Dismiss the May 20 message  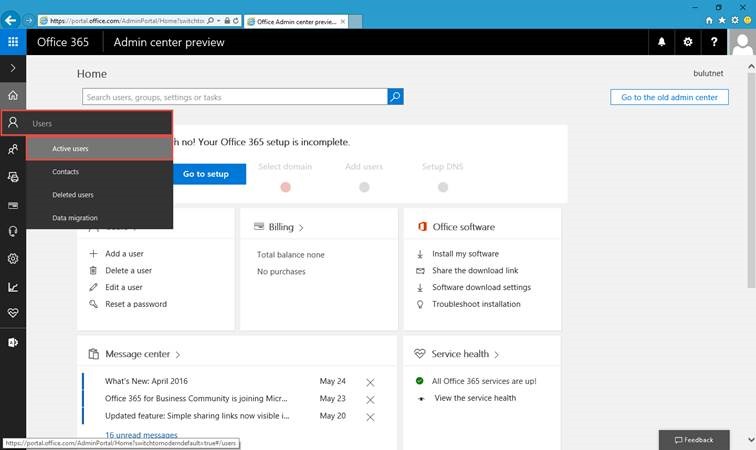[x=370, y=417]
